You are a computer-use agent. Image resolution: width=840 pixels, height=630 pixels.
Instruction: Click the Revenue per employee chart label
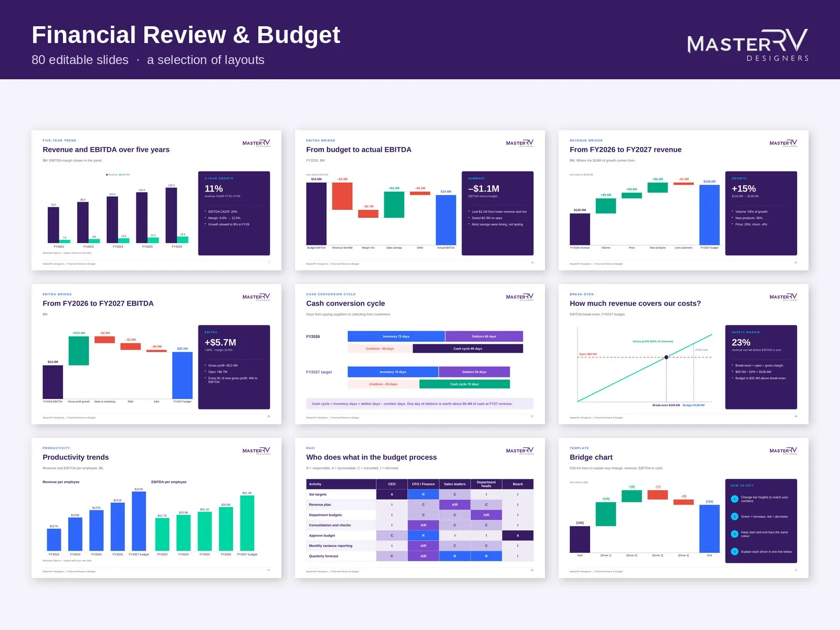click(x=61, y=482)
